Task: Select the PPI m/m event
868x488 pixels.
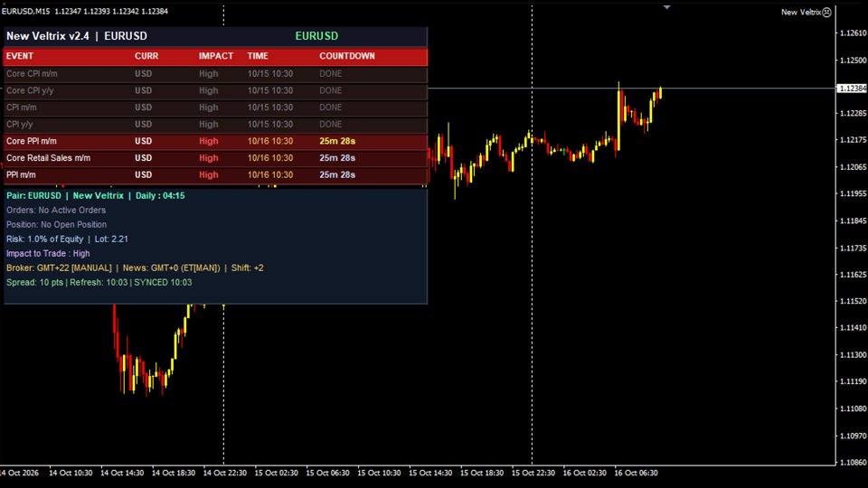Action: pos(215,174)
